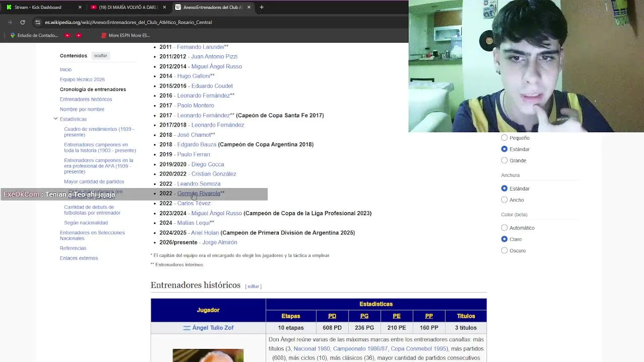
Task: Open Diego Cocca link
Action: pyautogui.click(x=207, y=164)
